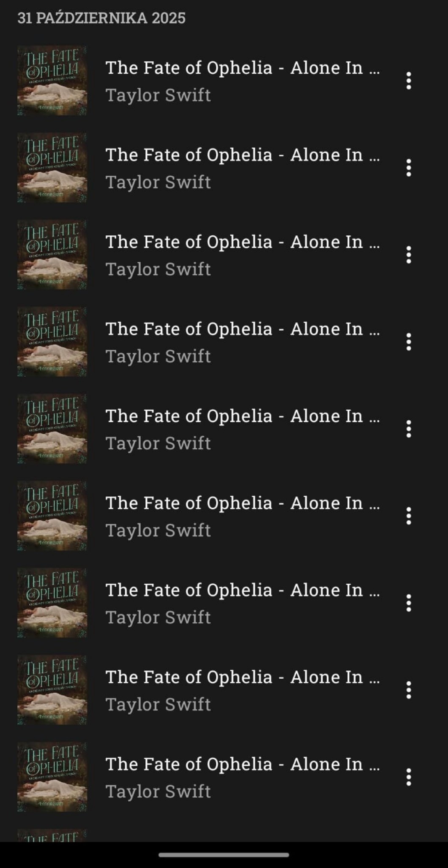The width and height of the screenshot is (448, 868).
Task: Select seventh row's Taylor Swift artist label
Action: pyautogui.click(x=158, y=618)
